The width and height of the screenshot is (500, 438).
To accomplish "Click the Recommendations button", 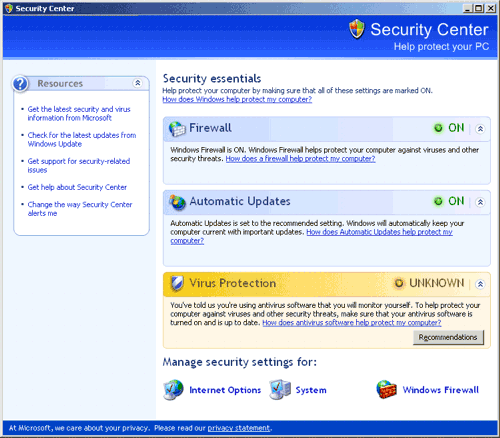I will [x=448, y=337].
